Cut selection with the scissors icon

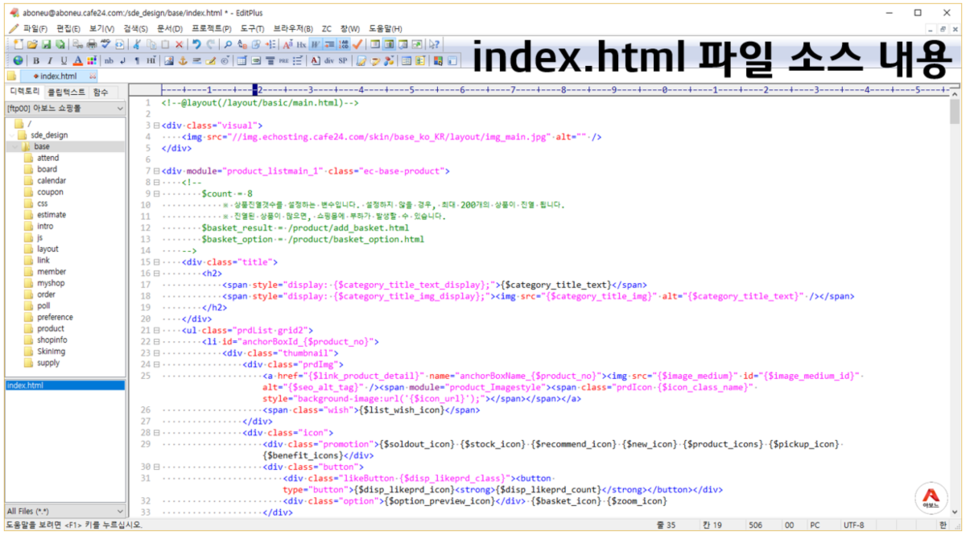(x=137, y=44)
